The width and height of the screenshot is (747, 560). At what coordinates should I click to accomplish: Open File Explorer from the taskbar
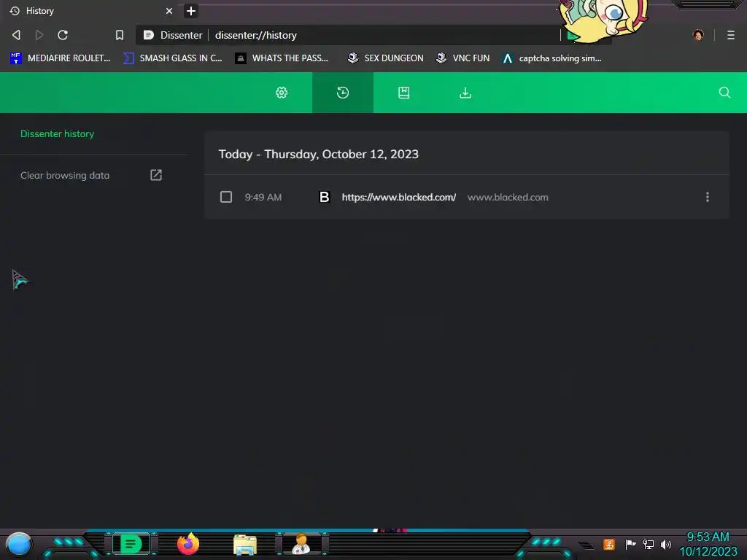245,545
